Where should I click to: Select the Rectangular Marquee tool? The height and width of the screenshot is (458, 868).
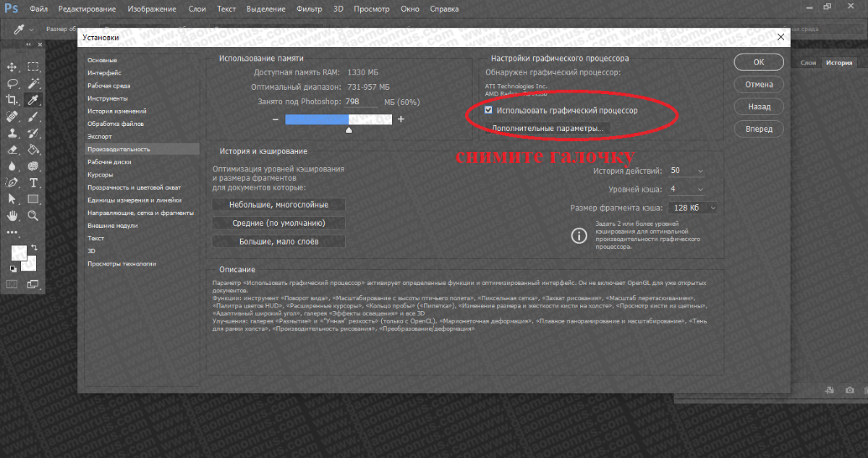pyautogui.click(x=33, y=67)
